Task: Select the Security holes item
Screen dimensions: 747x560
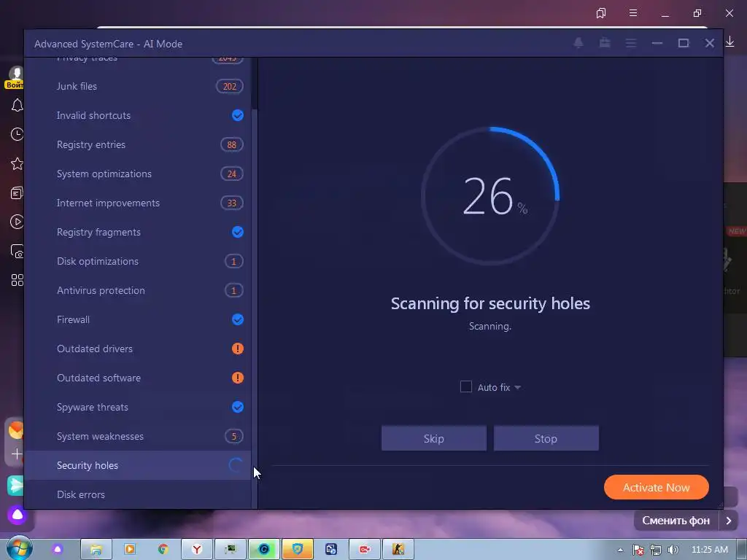Action: [137, 465]
